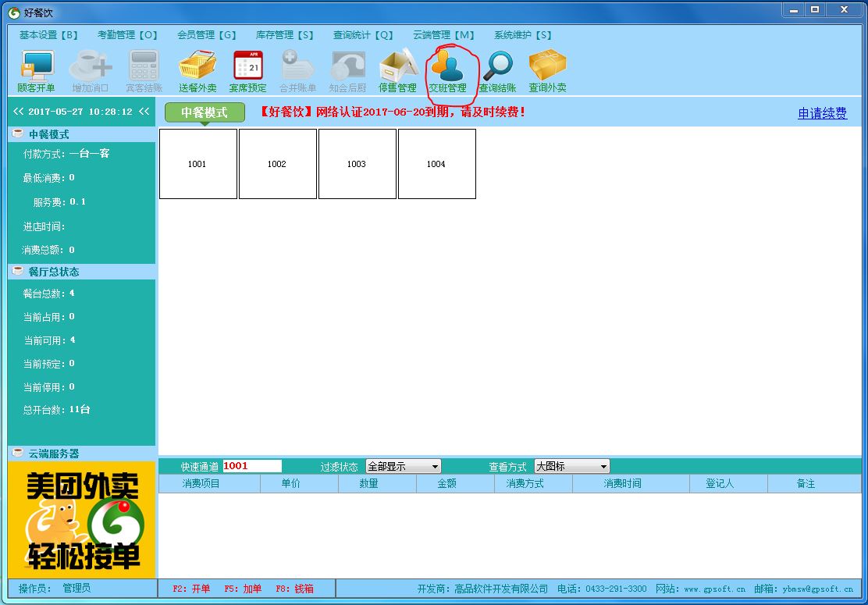The height and width of the screenshot is (605, 868).
Task: Click the 数量 column header
Action: tap(378, 484)
